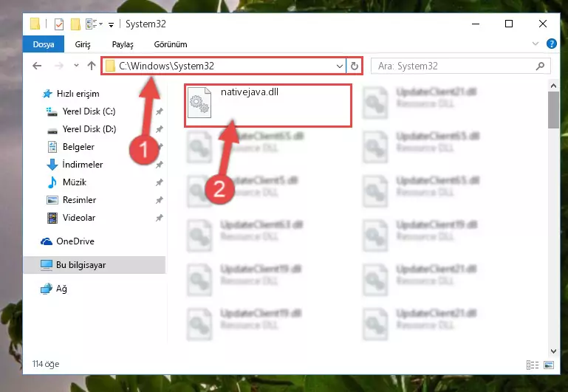
Task: Select Ağ in navigation pane
Action: [54, 289]
